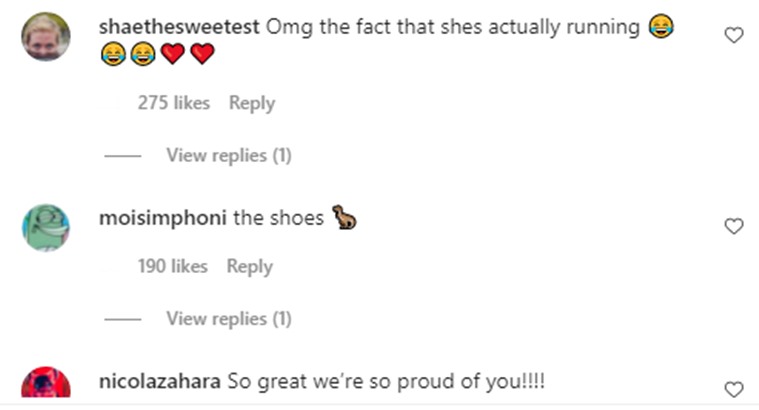Show who gave the 190 likes
Viewport: 759px width, 410px height.
tap(172, 266)
